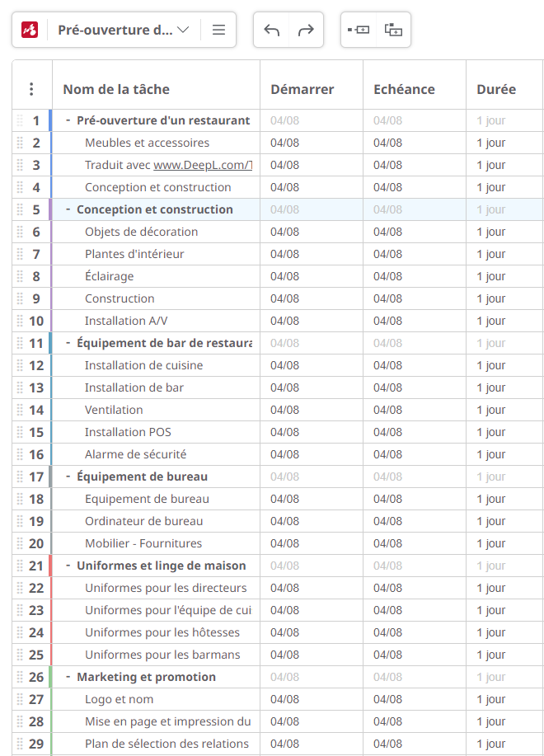544x756 pixels.
Task: Select the Installation A/V task
Action: [126, 321]
